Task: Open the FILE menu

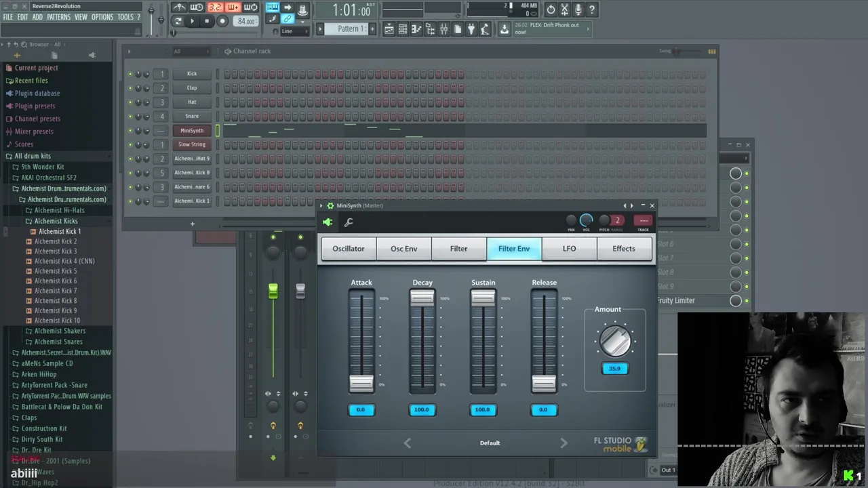Action: click(8, 17)
